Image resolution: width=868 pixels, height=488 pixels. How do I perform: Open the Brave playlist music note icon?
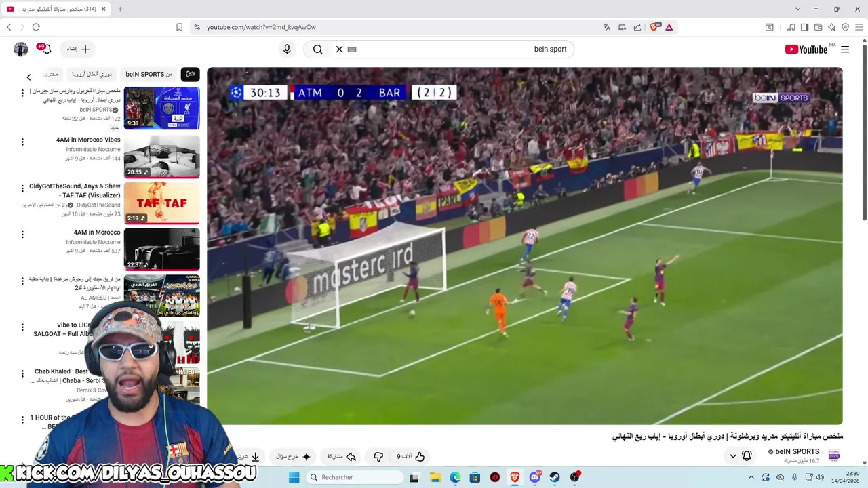[791, 27]
